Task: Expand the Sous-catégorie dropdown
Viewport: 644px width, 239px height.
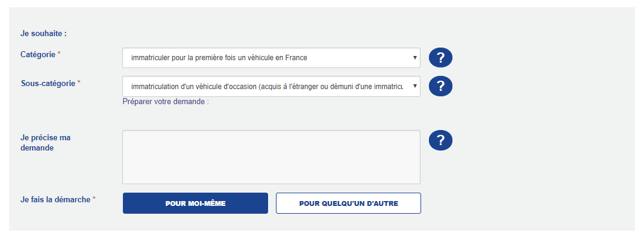Action: (x=271, y=86)
